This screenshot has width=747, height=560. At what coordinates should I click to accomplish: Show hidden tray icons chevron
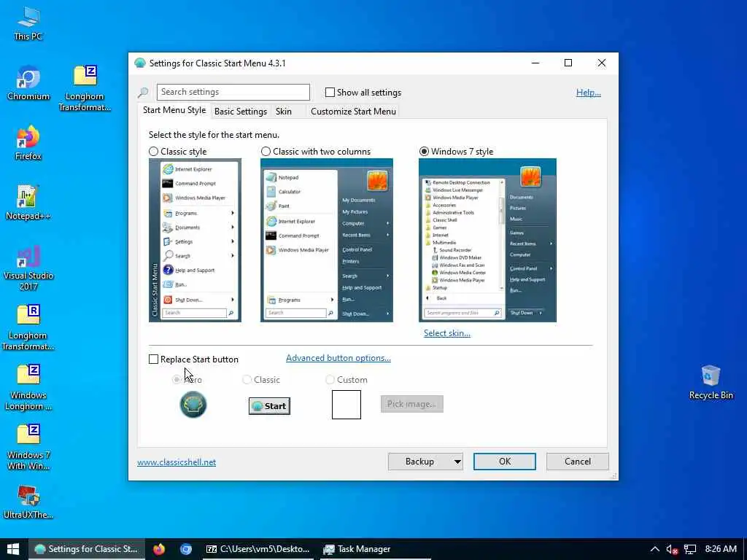(x=655, y=550)
